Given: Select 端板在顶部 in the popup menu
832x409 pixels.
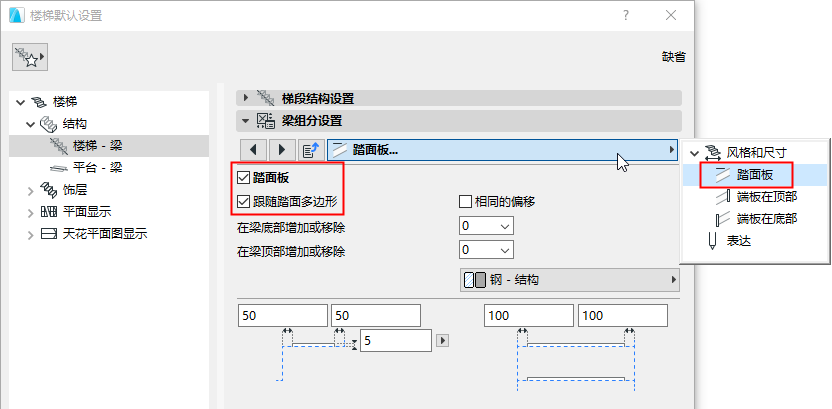Looking at the screenshot, I should click(756, 197).
